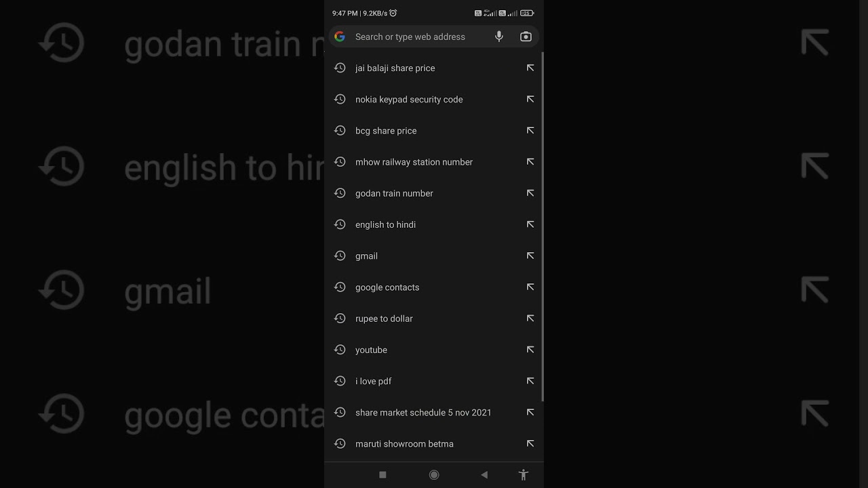868x488 pixels.
Task: Tap the Android recent apps square button
Action: pyautogui.click(x=382, y=475)
